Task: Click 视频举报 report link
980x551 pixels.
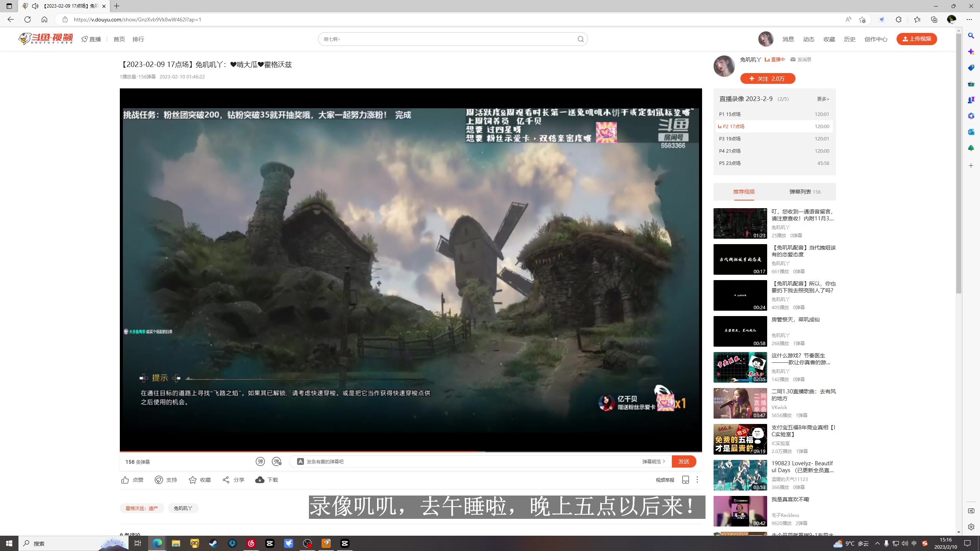Action: coord(665,480)
